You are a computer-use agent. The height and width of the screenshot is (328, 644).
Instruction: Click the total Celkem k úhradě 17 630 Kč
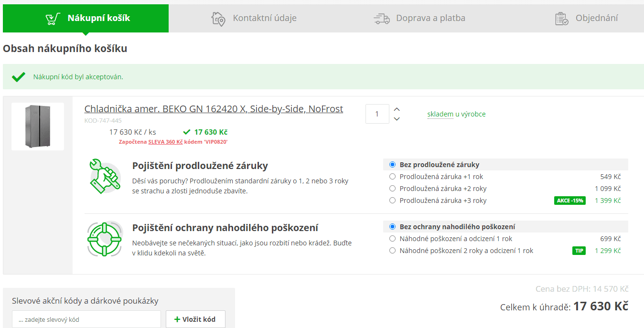coord(564,307)
